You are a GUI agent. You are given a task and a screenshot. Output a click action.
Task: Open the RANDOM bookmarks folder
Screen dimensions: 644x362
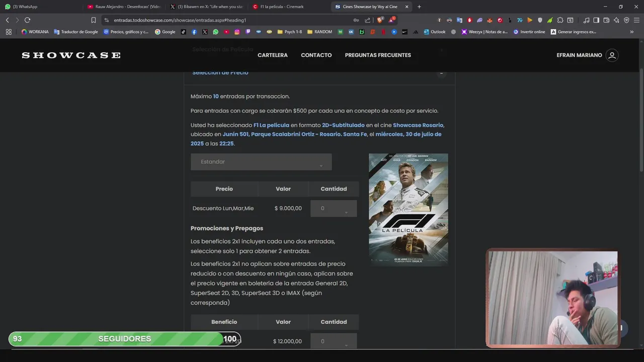319,32
